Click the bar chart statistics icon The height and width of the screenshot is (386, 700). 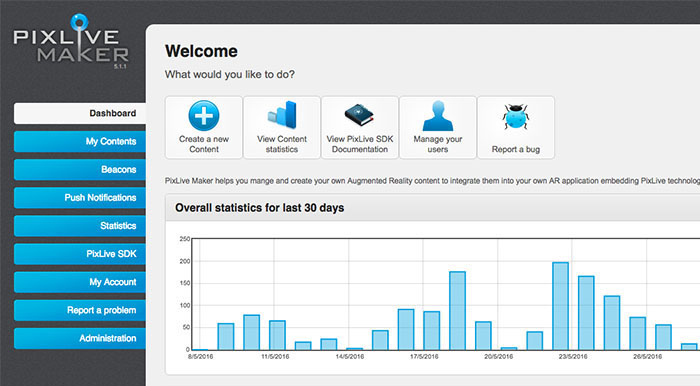pyautogui.click(x=282, y=115)
